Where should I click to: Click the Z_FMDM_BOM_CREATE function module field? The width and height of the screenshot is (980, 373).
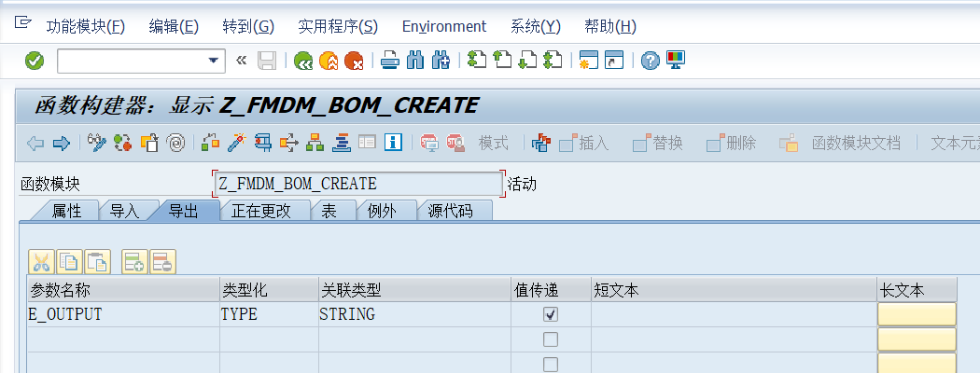click(357, 185)
